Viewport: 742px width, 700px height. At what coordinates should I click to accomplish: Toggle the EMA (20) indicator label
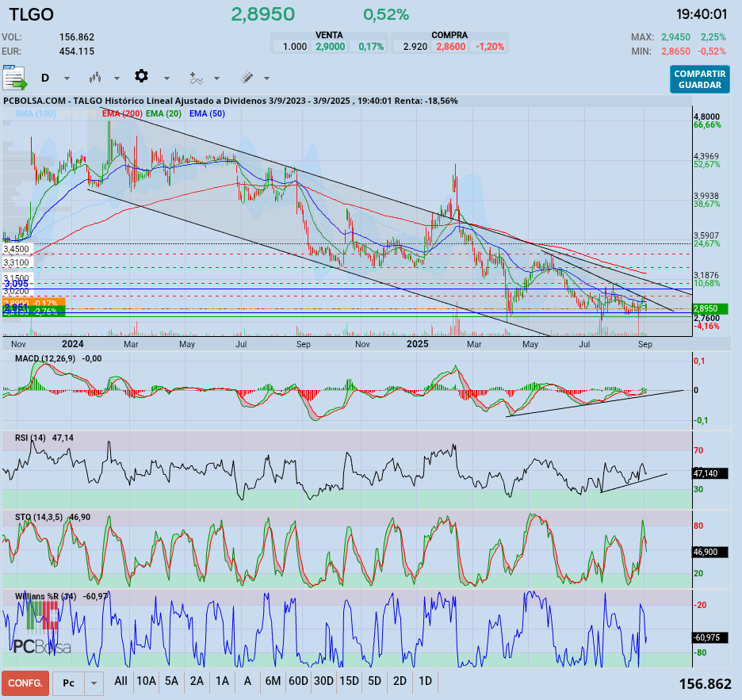[164, 113]
